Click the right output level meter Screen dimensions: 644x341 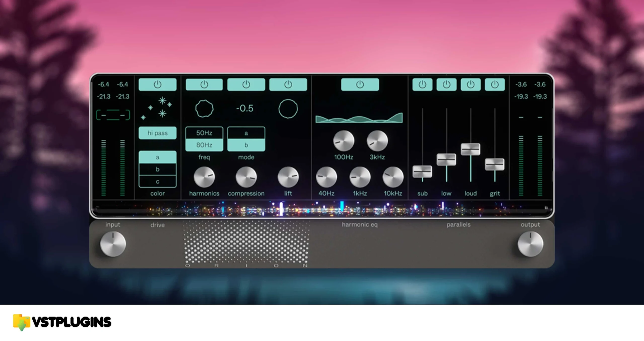(x=540, y=166)
